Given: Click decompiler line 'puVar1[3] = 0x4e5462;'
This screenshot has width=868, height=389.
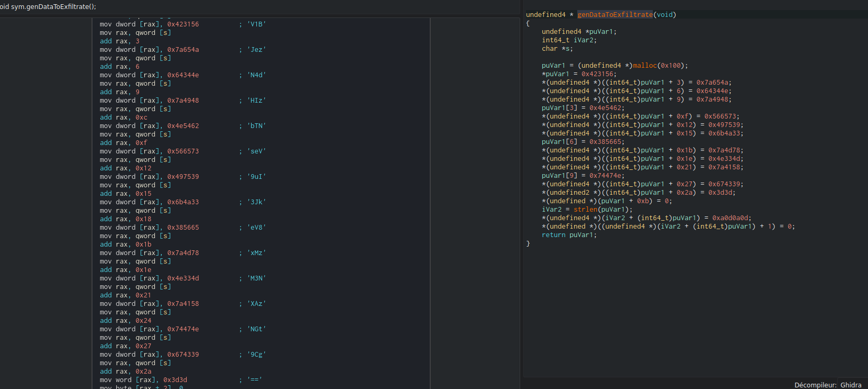Looking at the screenshot, I should pyautogui.click(x=583, y=108).
